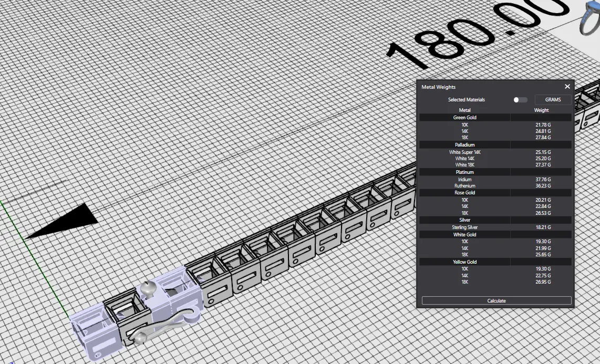Click the White Super 14K row
600x364 pixels.
pyautogui.click(x=464, y=152)
